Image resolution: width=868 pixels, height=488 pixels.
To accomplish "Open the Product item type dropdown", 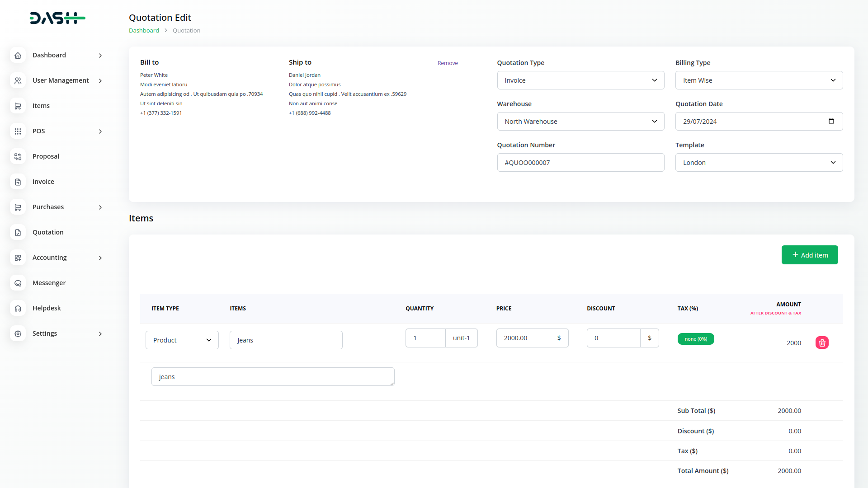I will coord(182,340).
